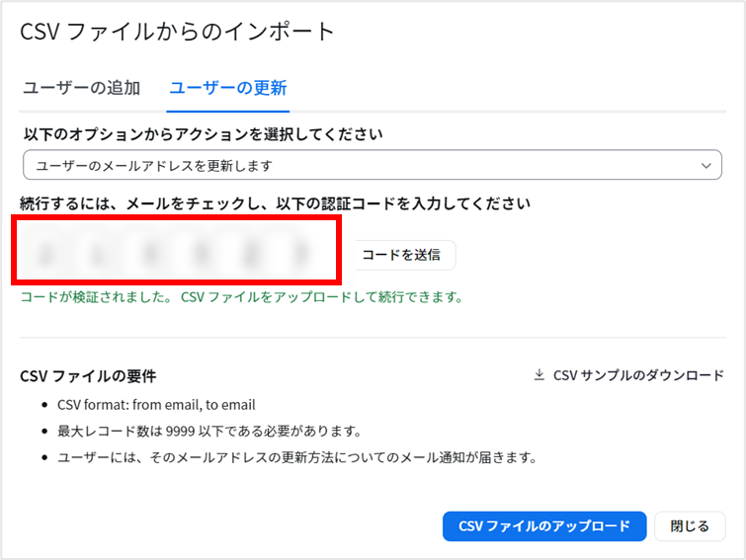This screenshot has width=746, height=560.
Task: Click the blue CSV ファイルのアップロード button
Action: (x=544, y=526)
